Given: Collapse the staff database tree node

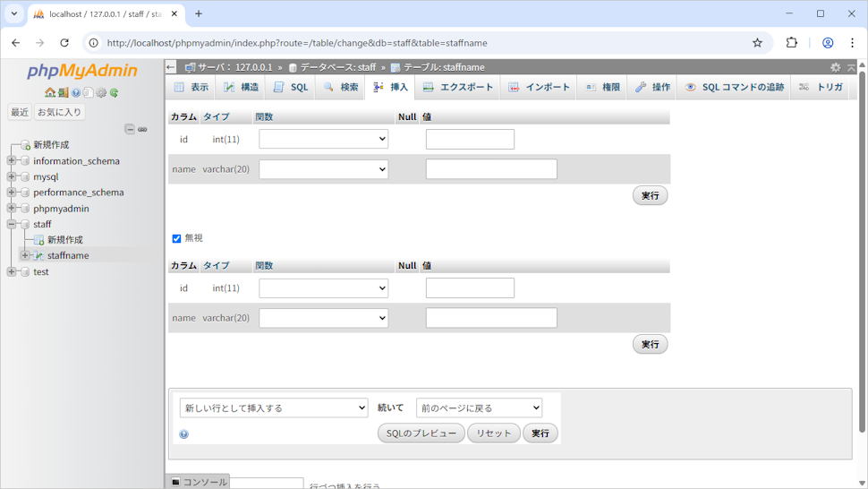Looking at the screenshot, I should point(12,224).
